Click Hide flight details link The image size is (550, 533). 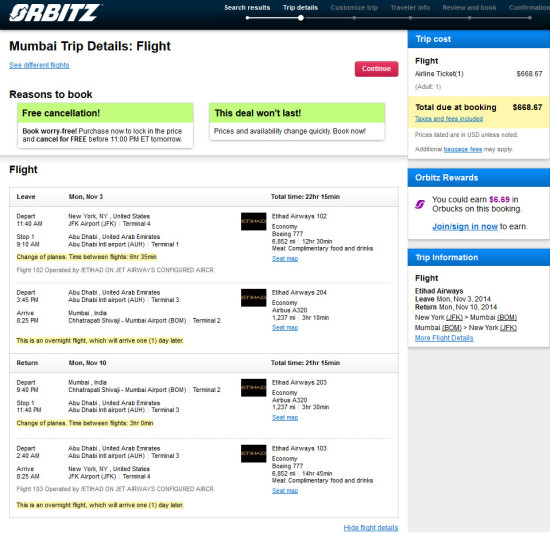[x=371, y=528]
